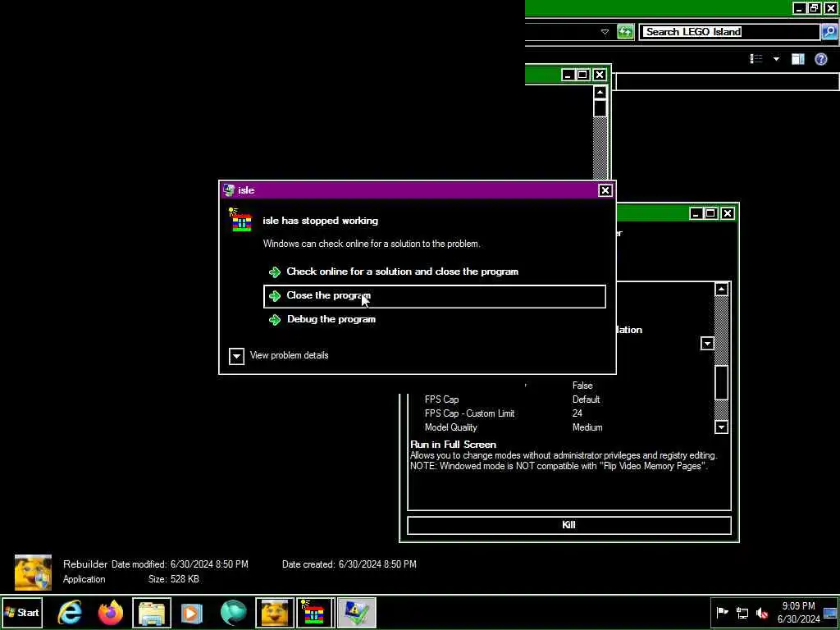The image size is (840, 630).
Task: Click the '24' custom limit value
Action: pyautogui.click(x=577, y=413)
